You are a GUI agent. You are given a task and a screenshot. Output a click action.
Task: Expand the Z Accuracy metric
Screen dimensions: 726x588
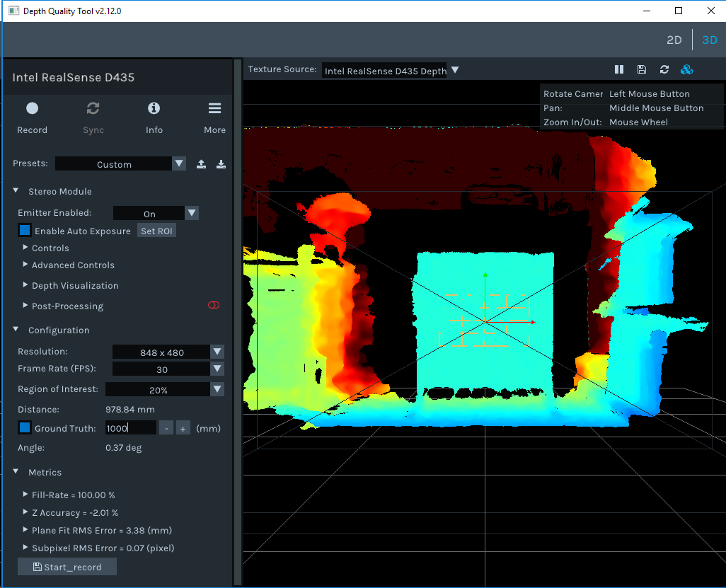[25, 512]
